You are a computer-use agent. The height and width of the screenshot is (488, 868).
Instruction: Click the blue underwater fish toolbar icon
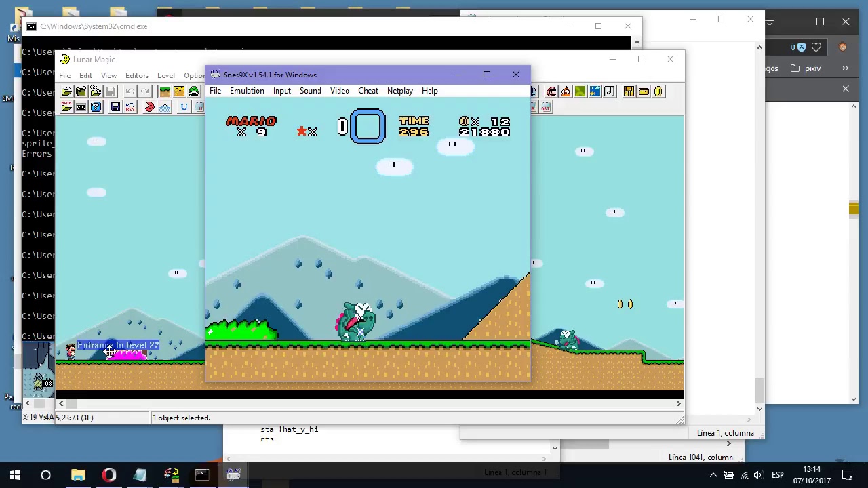point(595,91)
